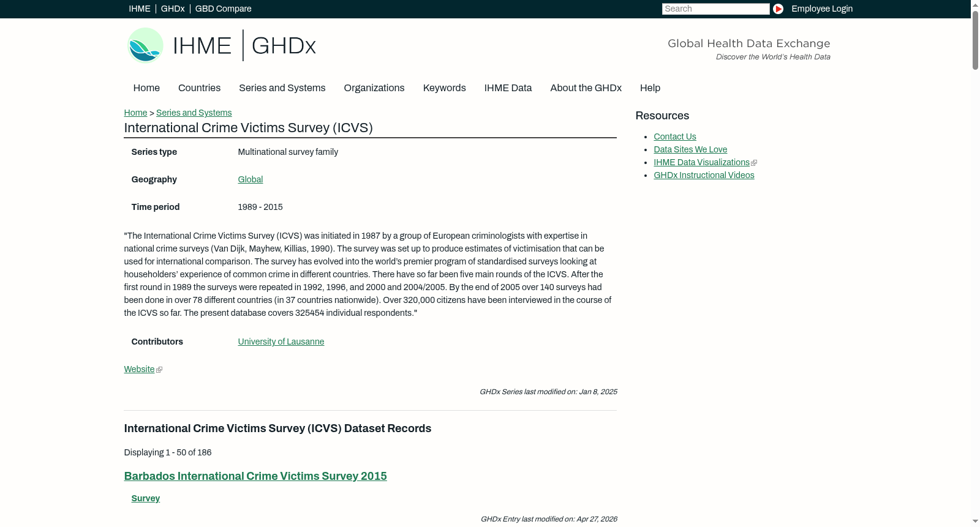
Task: Click Series and Systems breadcrumb link
Action: (x=194, y=113)
